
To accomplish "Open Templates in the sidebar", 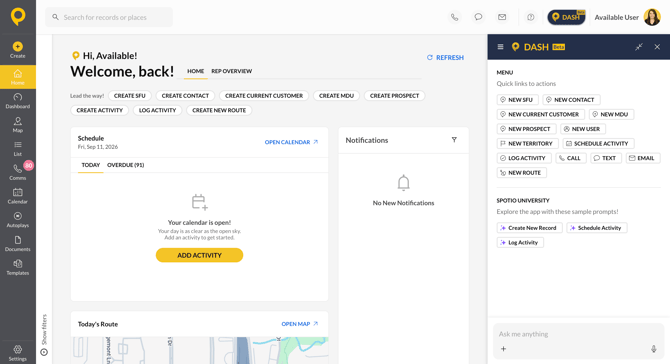I will 18,267.
